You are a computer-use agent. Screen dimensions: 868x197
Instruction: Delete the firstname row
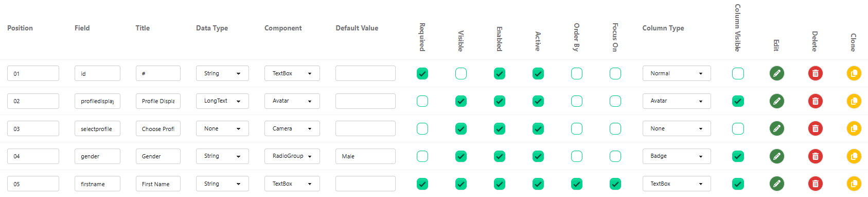coord(815,184)
